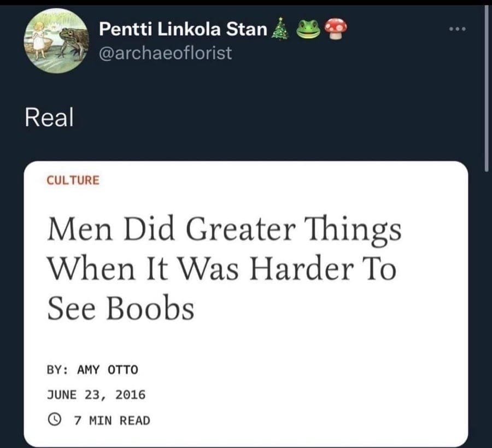Click the clock icon beside read time

tap(54, 420)
